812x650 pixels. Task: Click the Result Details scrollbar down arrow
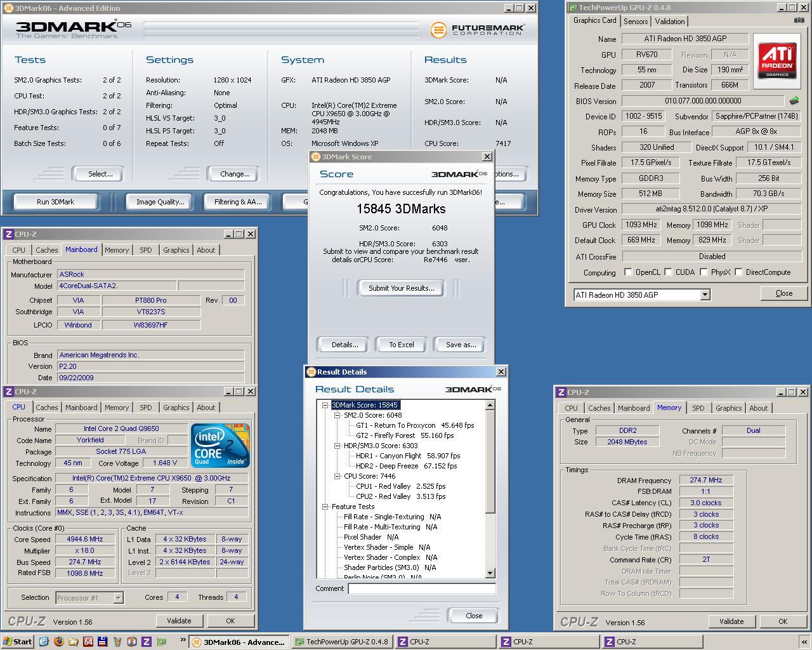[490, 573]
